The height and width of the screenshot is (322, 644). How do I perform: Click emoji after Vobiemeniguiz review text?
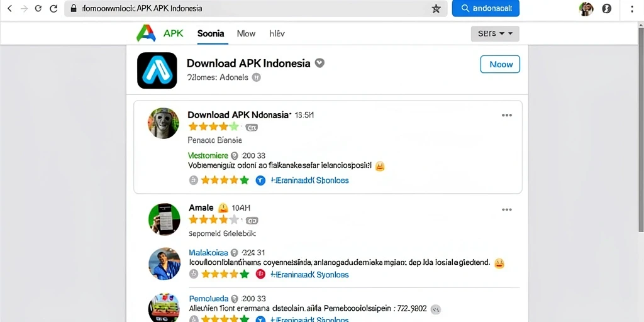pos(380,166)
